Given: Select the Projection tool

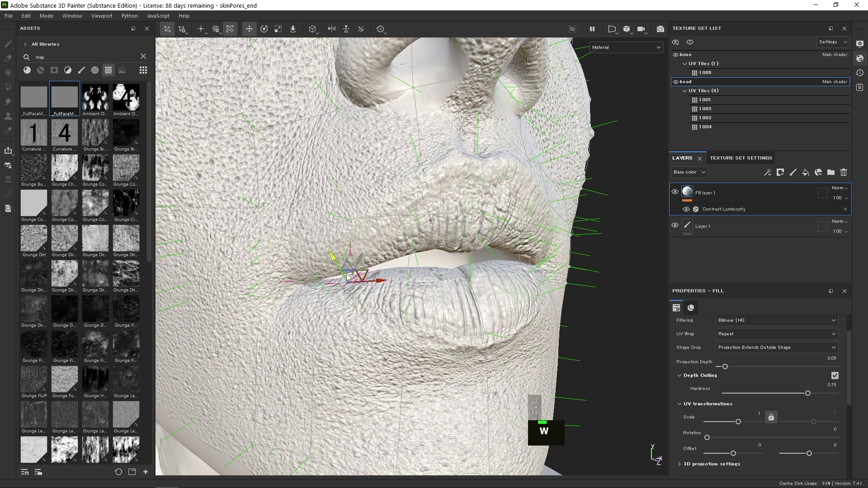Looking at the screenshot, I should [x=8, y=73].
